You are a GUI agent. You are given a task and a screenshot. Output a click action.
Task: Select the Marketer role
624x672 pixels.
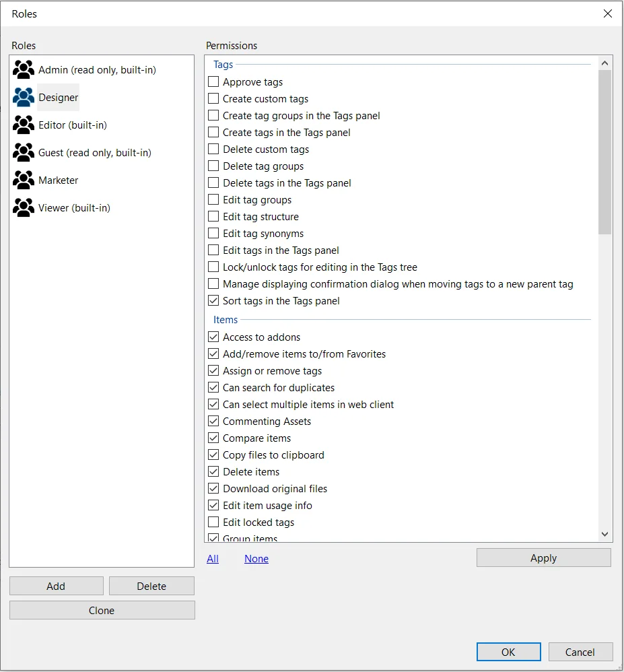59,180
